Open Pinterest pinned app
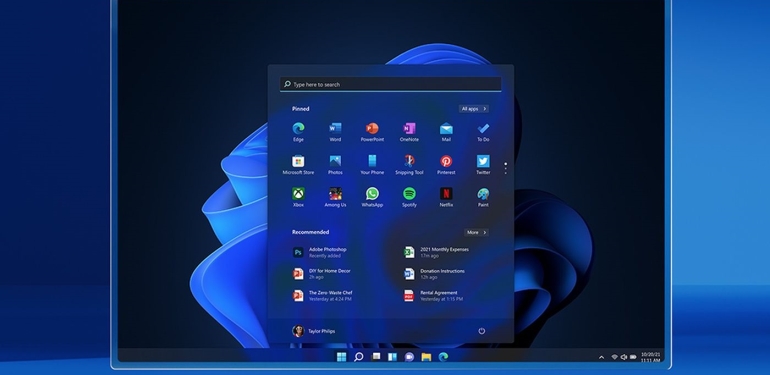770x375 pixels. pyautogui.click(x=446, y=165)
